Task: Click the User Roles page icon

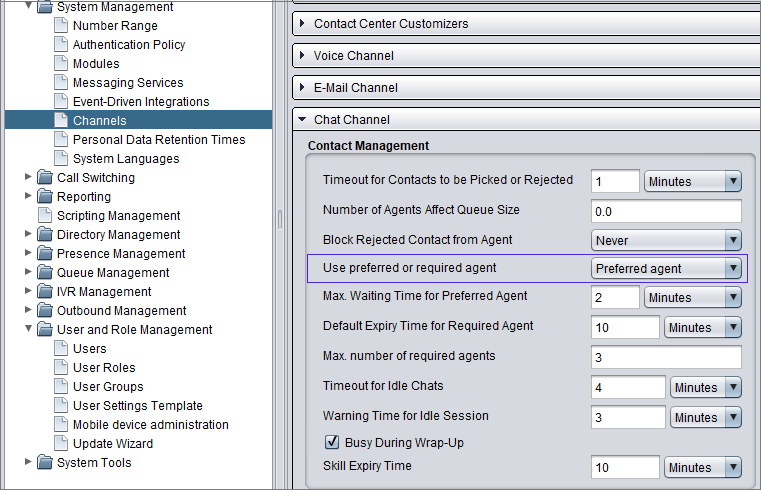Action: tap(61, 367)
